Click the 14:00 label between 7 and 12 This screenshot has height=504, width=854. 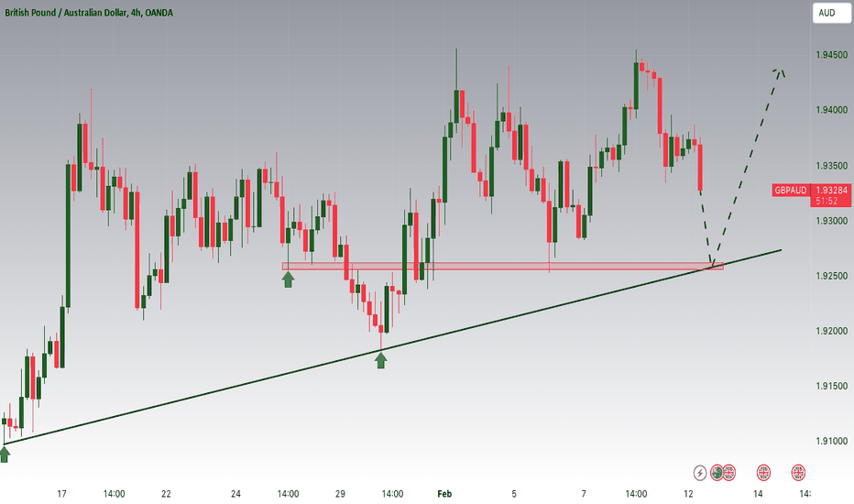click(636, 494)
